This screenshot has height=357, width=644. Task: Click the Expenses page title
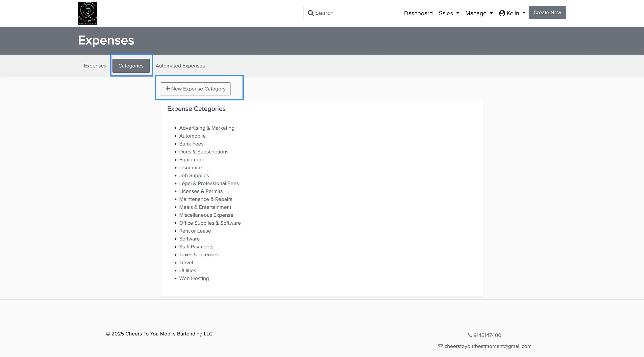(106, 40)
